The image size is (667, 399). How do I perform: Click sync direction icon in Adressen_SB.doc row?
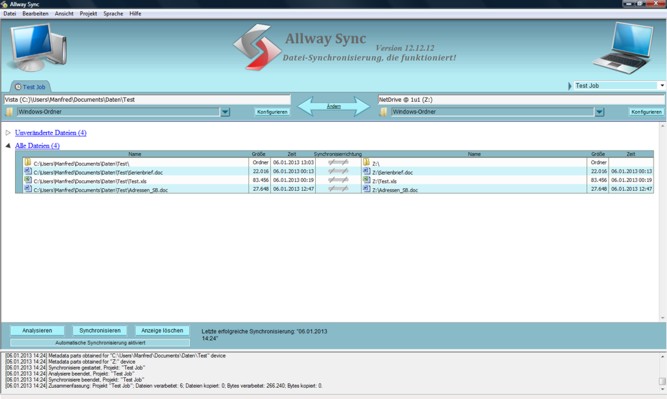pyautogui.click(x=338, y=188)
